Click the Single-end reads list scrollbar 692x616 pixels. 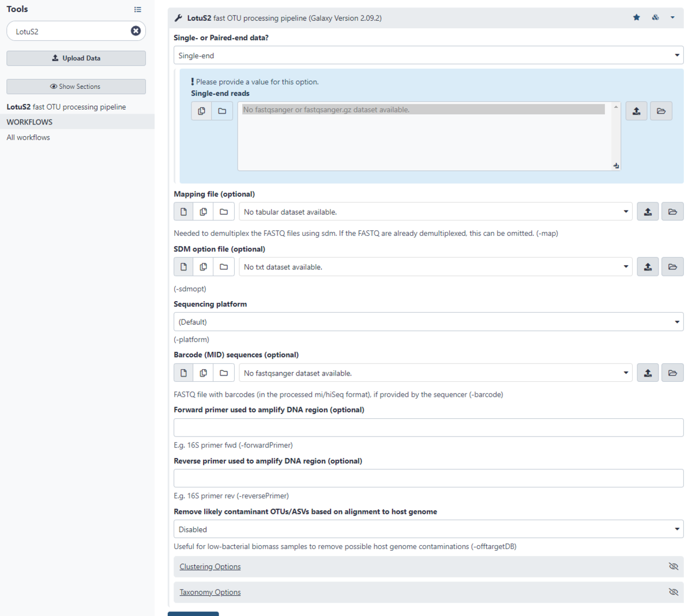click(x=616, y=136)
